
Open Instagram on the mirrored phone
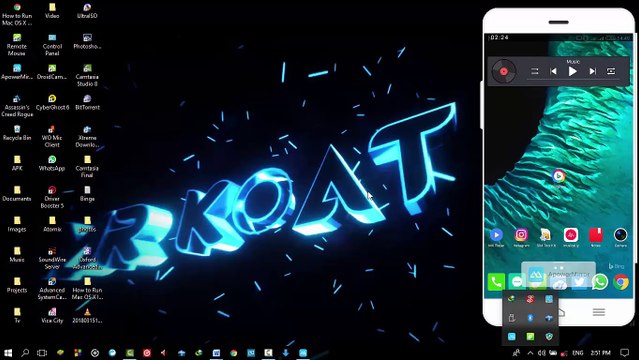click(x=521, y=236)
